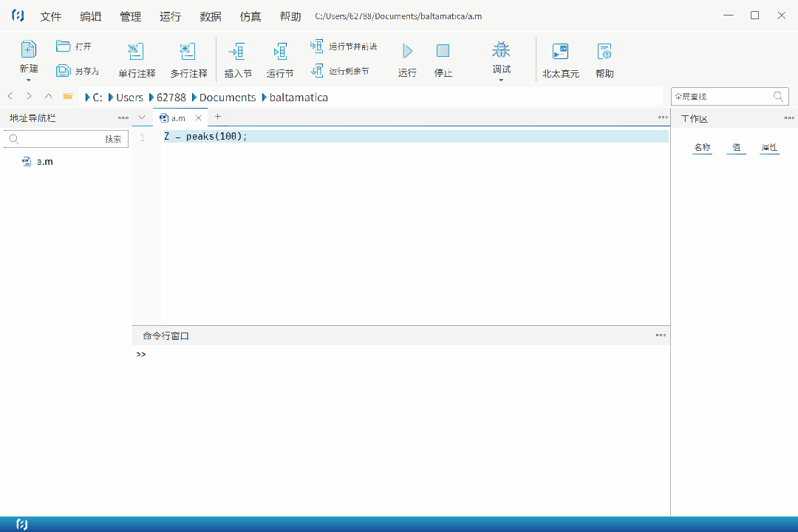Launch the 北太真元 panel icon
Screen dimensions: 798x532
(x=560, y=58)
